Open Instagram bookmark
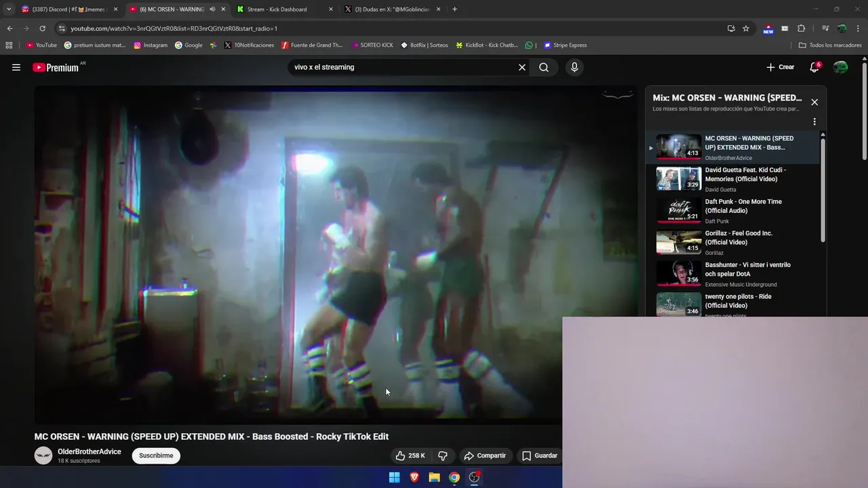Image resolution: width=868 pixels, height=488 pixels. point(151,45)
